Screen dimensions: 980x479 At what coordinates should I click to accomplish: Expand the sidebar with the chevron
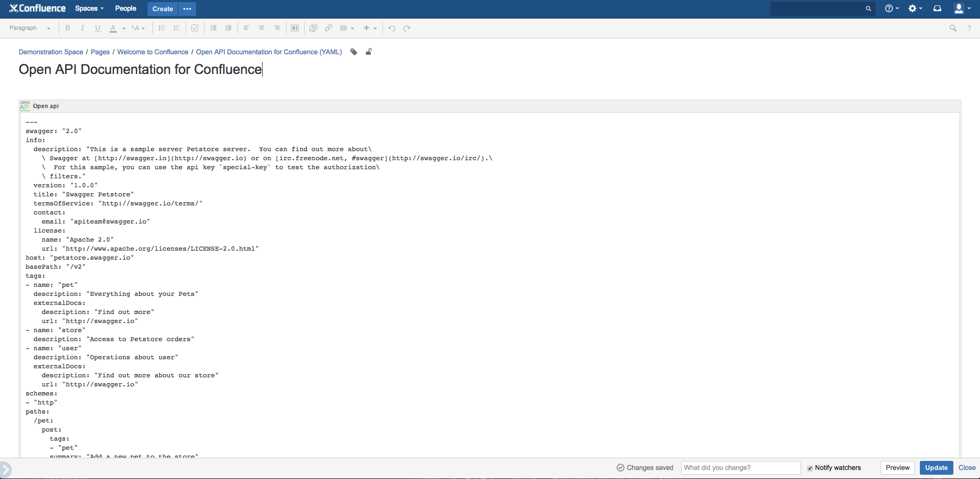pos(5,469)
